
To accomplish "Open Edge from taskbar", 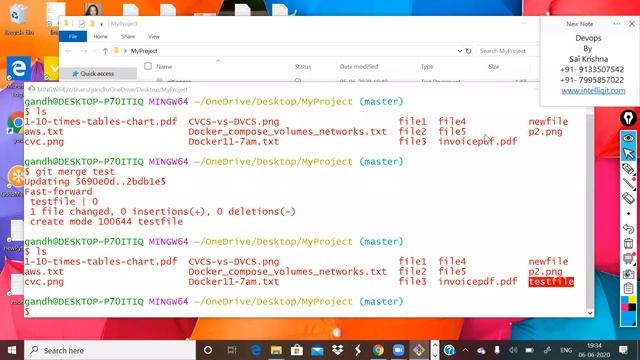I will (x=256, y=350).
